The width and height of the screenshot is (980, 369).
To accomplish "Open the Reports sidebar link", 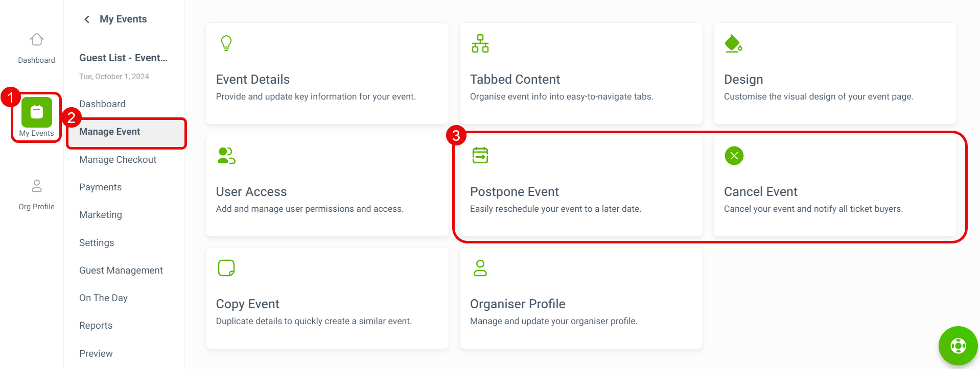I will pos(96,326).
